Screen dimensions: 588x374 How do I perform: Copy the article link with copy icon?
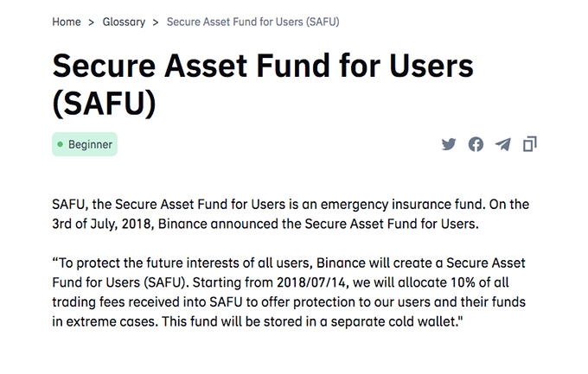click(530, 144)
